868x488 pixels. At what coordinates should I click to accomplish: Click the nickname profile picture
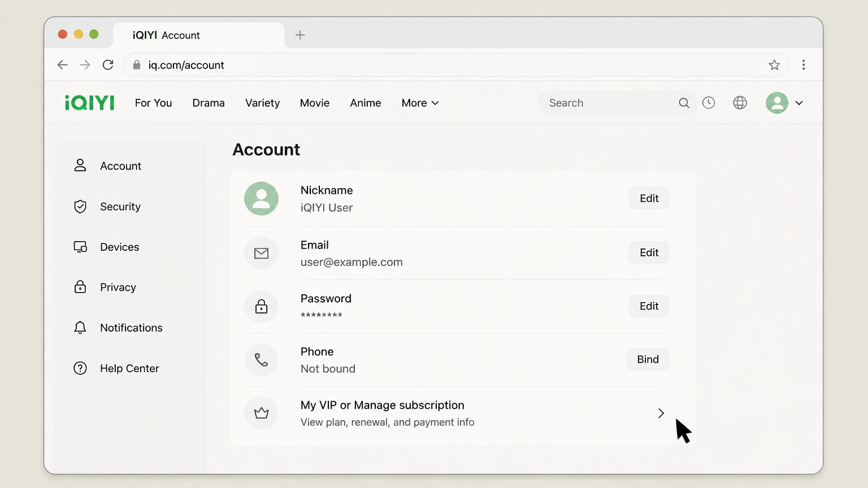tap(261, 198)
